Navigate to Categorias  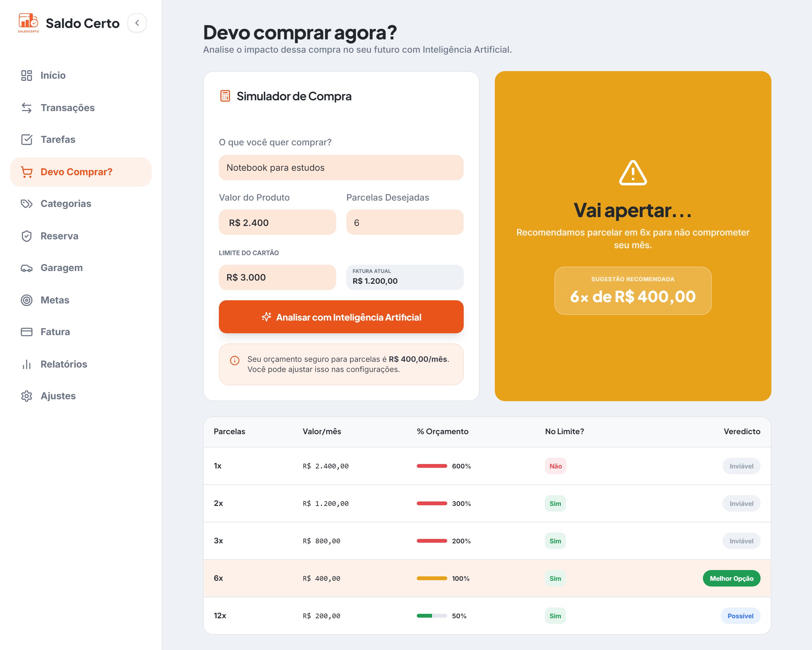coord(81,203)
